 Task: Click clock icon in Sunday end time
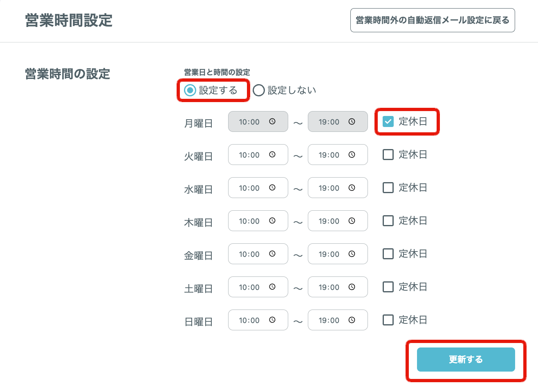[352, 320]
